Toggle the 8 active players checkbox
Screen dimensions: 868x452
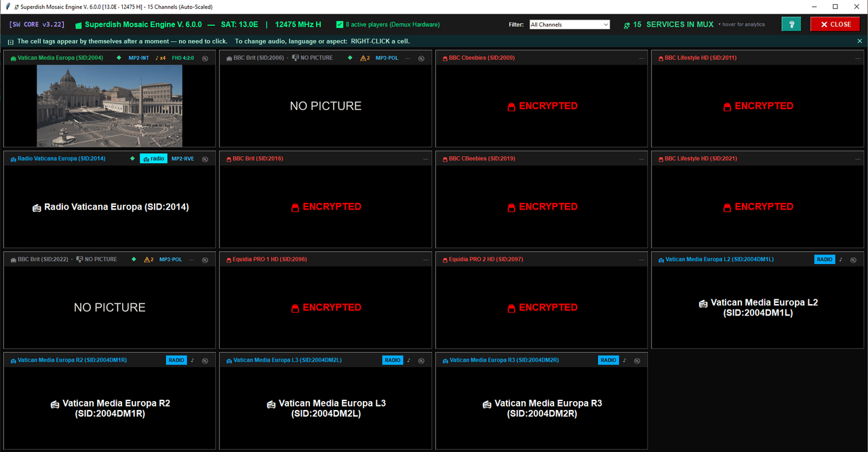pyautogui.click(x=340, y=24)
